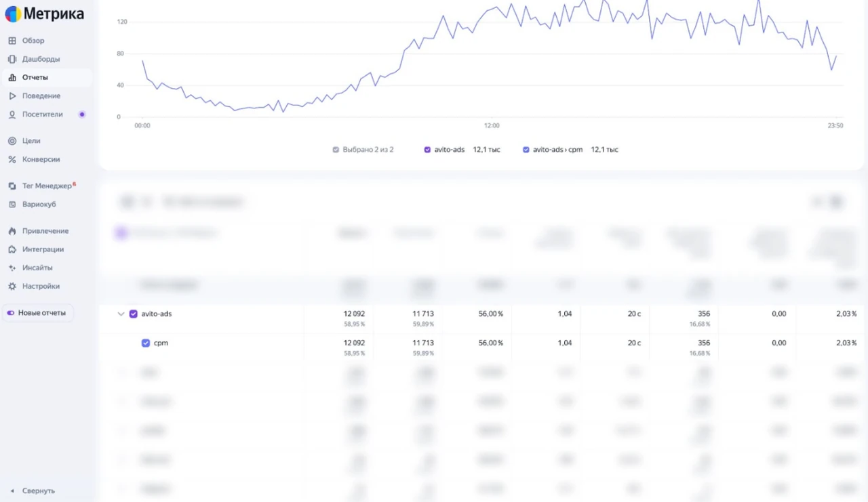Toggle the 'Выбрано 2 из 2' legend checkbox

(x=336, y=150)
